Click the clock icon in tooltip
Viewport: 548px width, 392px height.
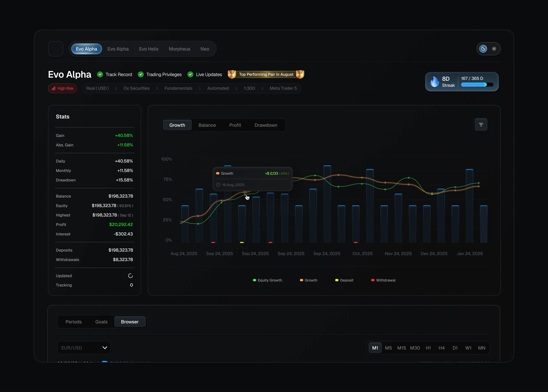[x=218, y=185]
